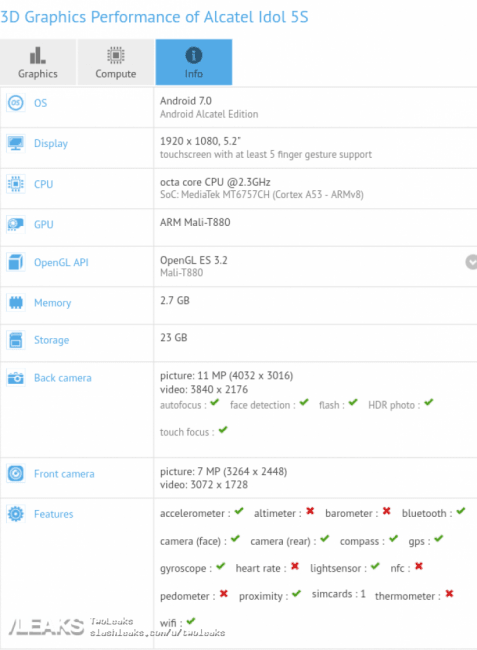
Task: Switch to the Graphics tab
Action: point(38,62)
